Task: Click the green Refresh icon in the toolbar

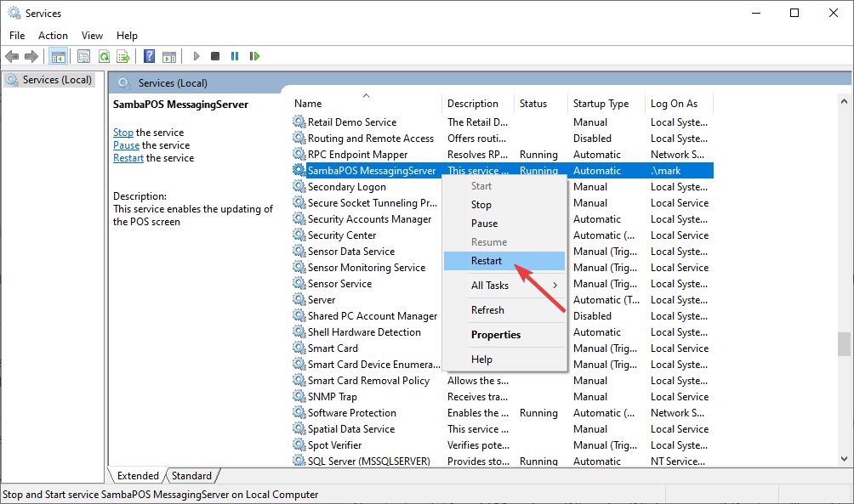Action: (104, 56)
